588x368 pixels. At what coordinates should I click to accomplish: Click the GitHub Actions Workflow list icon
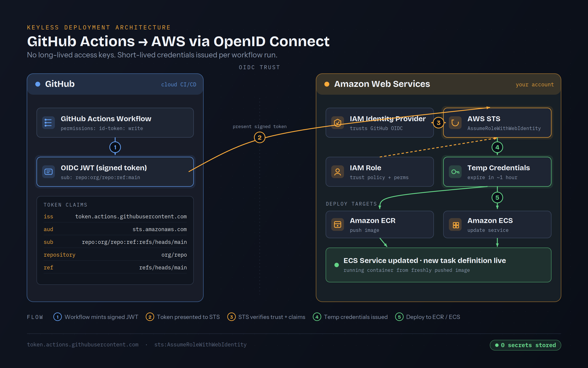point(48,123)
